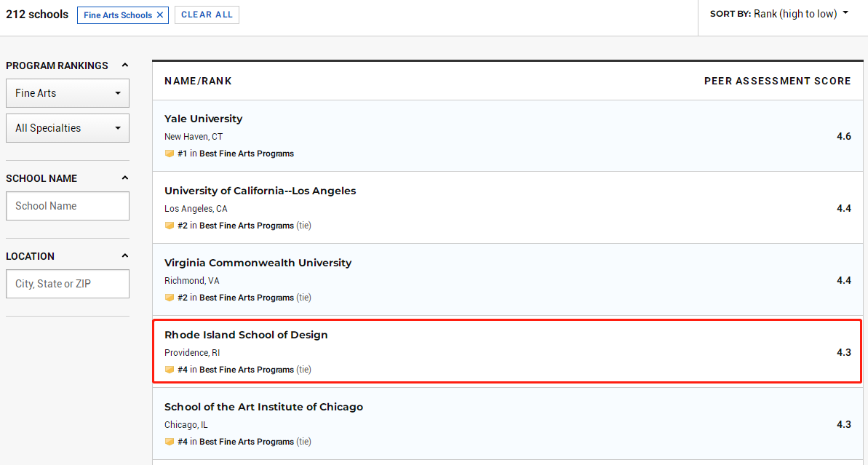Open the Sort By rank dropdown

pos(779,14)
